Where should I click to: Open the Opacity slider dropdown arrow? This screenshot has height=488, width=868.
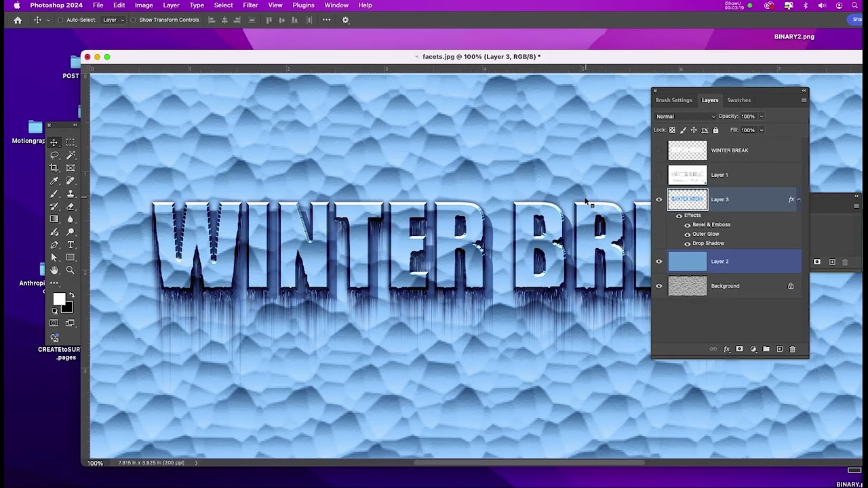(x=762, y=117)
